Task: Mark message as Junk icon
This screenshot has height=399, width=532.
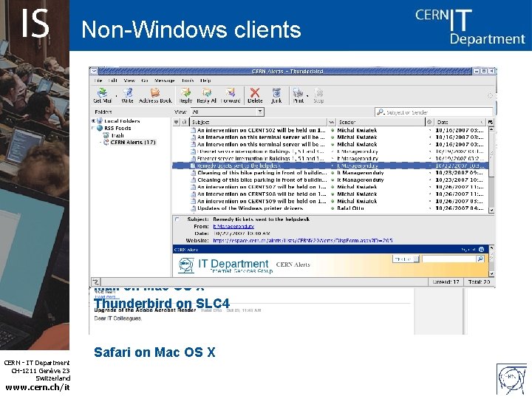Action: point(276,92)
